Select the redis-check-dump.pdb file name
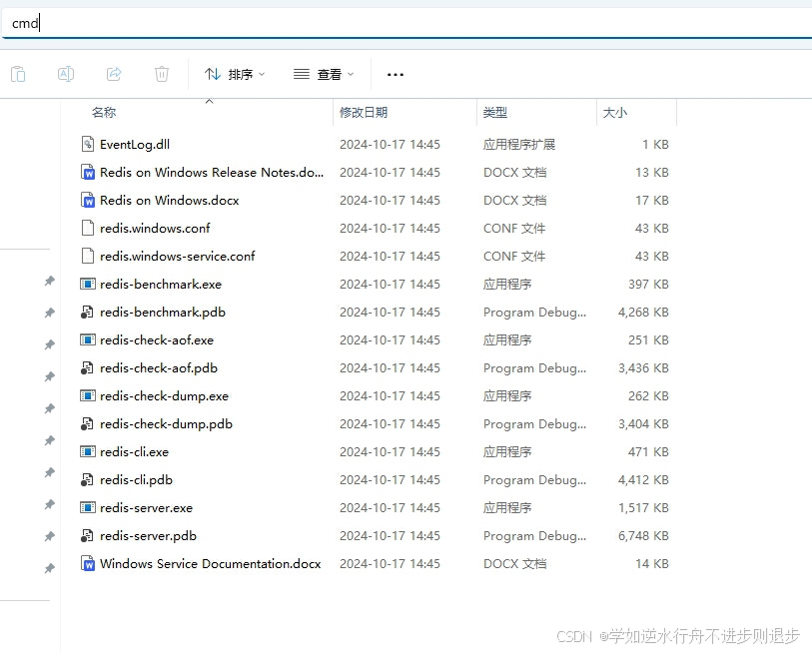The width and height of the screenshot is (812, 652). point(166,424)
